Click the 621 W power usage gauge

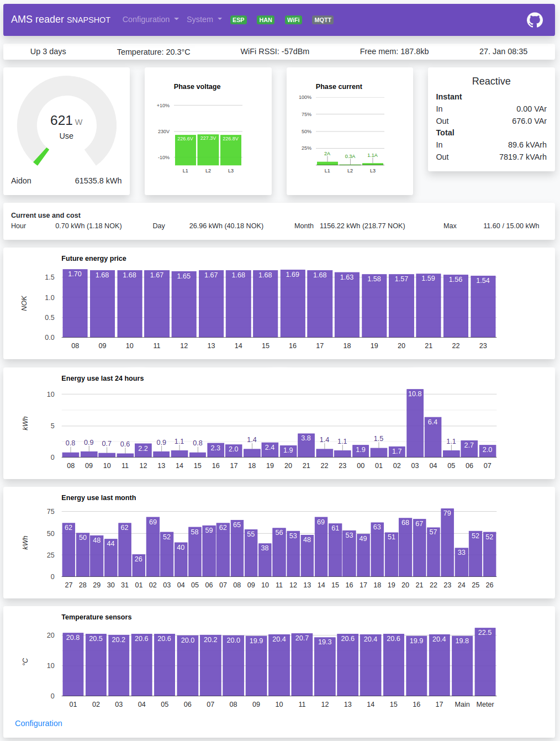tap(66, 124)
